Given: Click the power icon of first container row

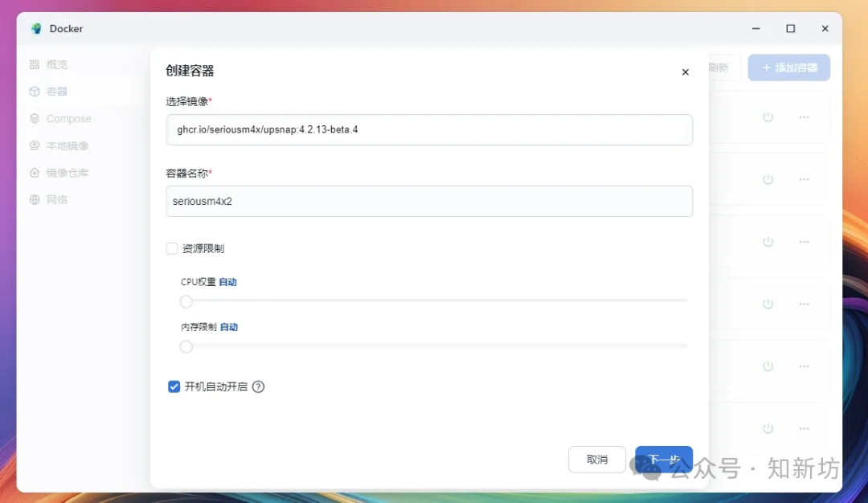Looking at the screenshot, I should [768, 117].
